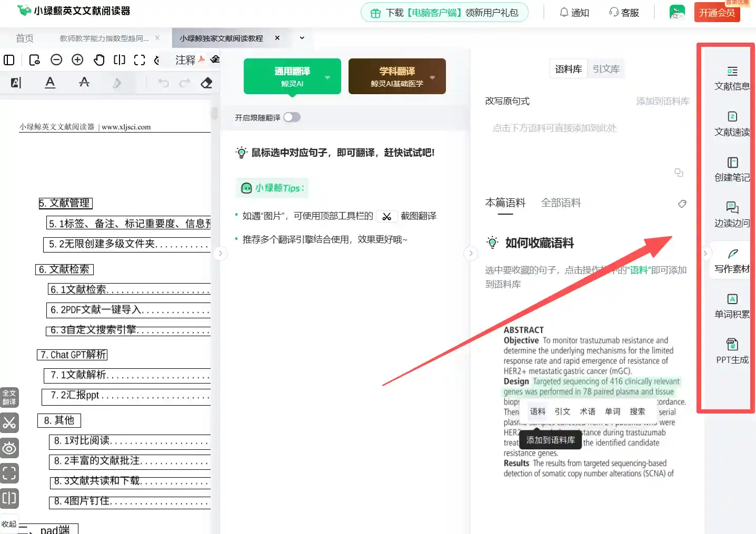Screen dimensions: 756x534
Task: Open PPT生成 from right sidebar
Action: coord(732,351)
